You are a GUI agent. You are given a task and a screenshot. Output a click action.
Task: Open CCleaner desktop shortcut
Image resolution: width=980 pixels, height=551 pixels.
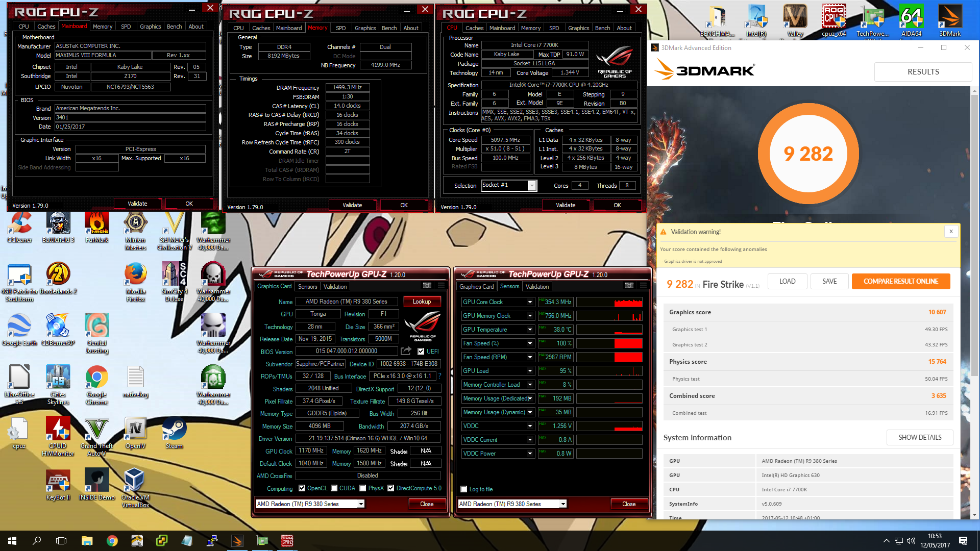[19, 228]
